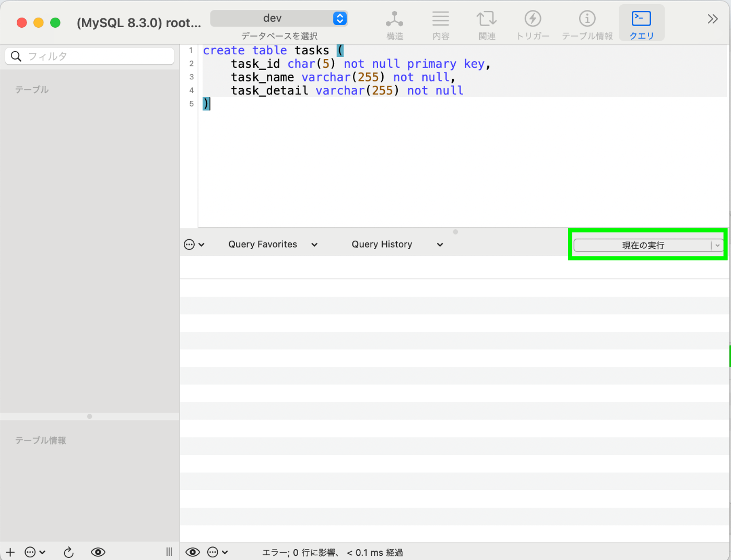Open table list action menu at sidebar bottom
This screenshot has width=731, height=560.
[x=35, y=552]
